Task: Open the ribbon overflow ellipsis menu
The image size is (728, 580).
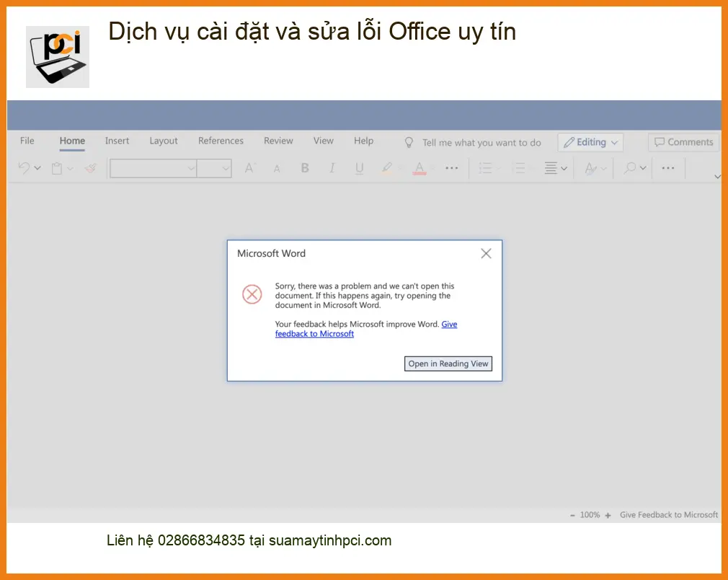Action: click(668, 168)
